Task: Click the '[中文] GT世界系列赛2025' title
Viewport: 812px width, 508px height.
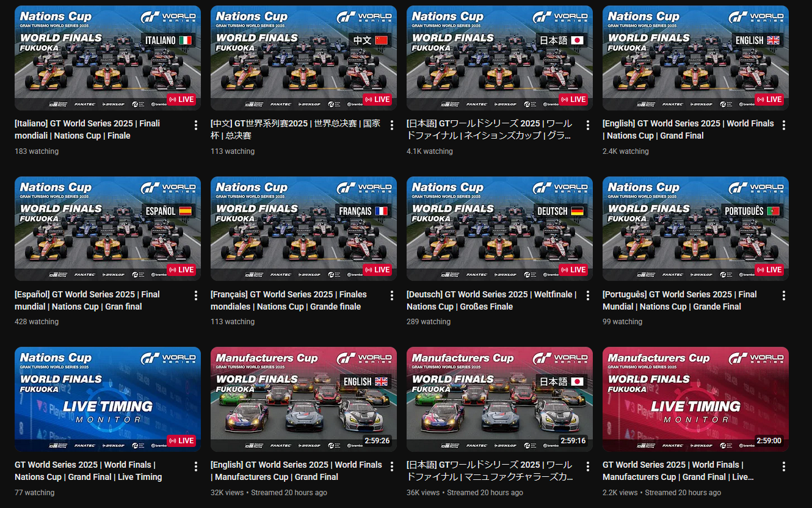Action: pyautogui.click(x=295, y=129)
